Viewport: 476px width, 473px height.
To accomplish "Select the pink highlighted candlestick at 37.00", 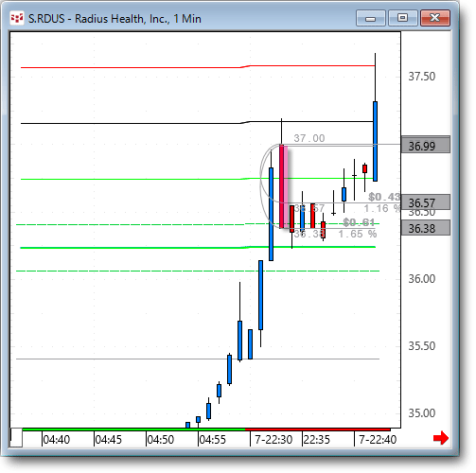I will (283, 186).
